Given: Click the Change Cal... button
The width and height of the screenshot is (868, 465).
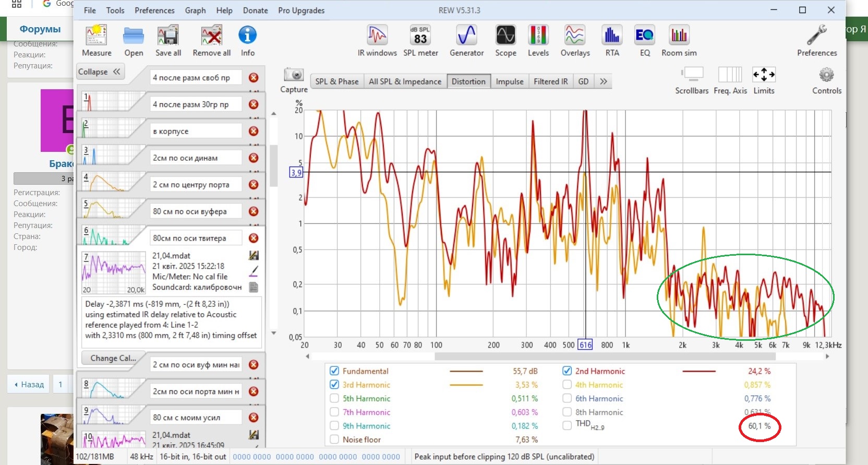Looking at the screenshot, I should (x=113, y=358).
